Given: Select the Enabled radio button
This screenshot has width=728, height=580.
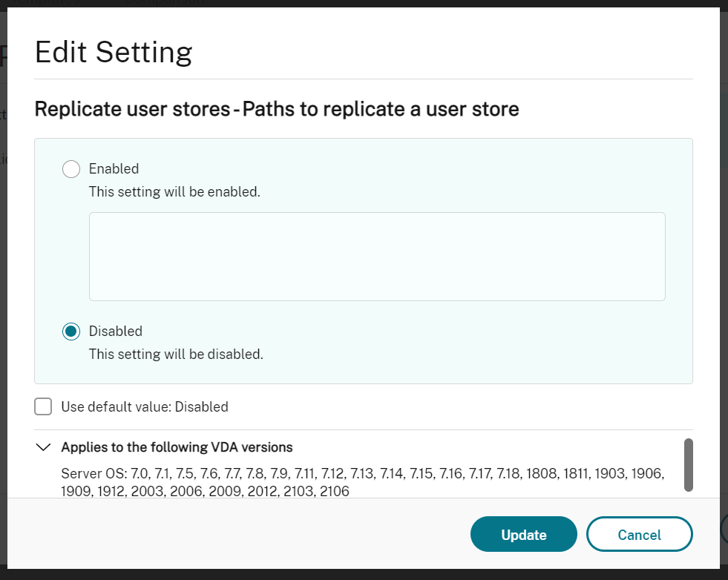Looking at the screenshot, I should [71, 169].
